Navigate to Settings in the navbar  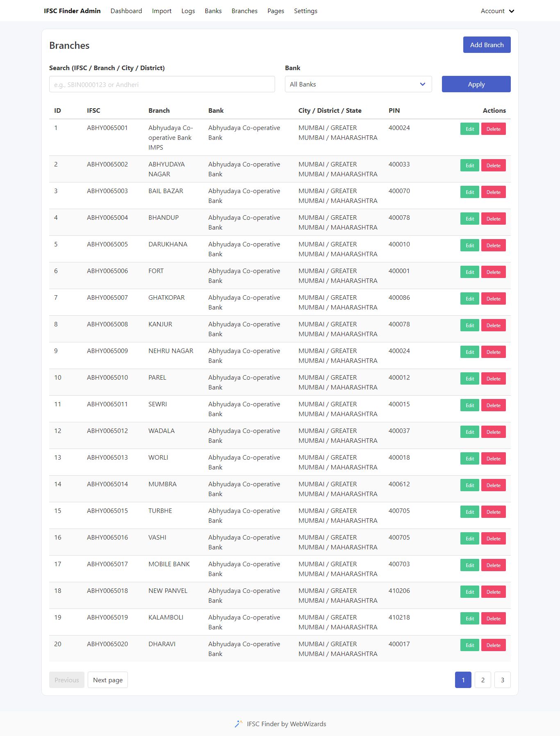pyautogui.click(x=305, y=11)
